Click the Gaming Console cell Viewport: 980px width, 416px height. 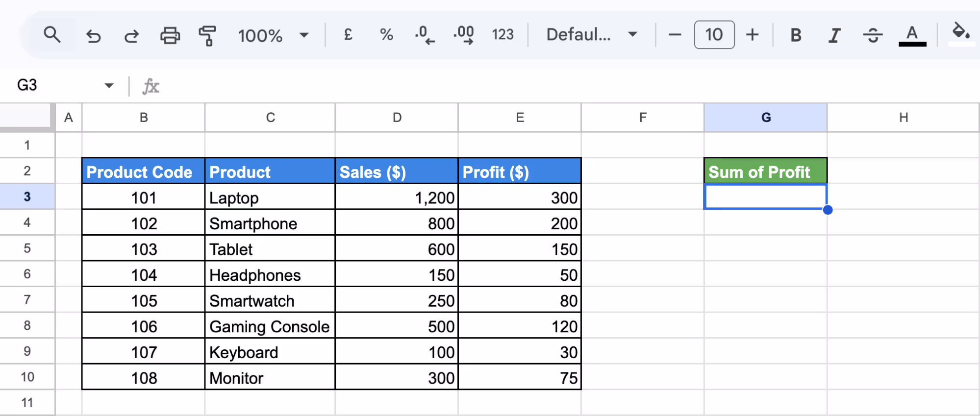[270, 326]
